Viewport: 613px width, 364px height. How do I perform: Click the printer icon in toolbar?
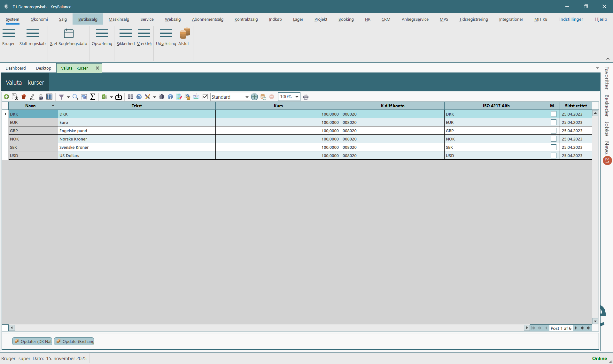pyautogui.click(x=306, y=97)
